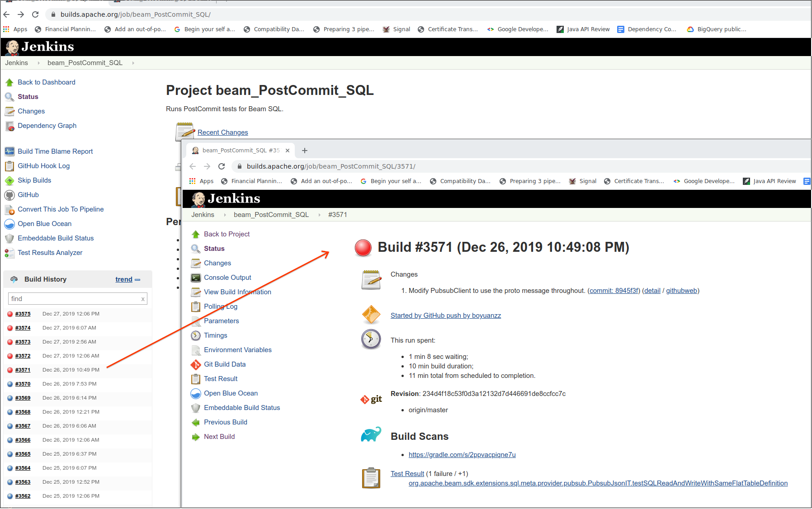This screenshot has width=812, height=509.
Task: Click the Back to Dashboard up-arrow icon
Action: 9,82
